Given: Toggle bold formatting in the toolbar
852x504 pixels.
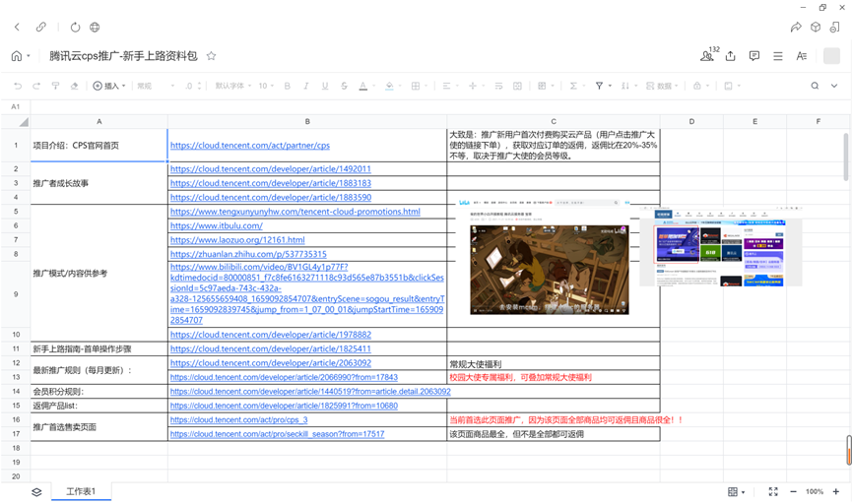Looking at the screenshot, I should point(288,86).
